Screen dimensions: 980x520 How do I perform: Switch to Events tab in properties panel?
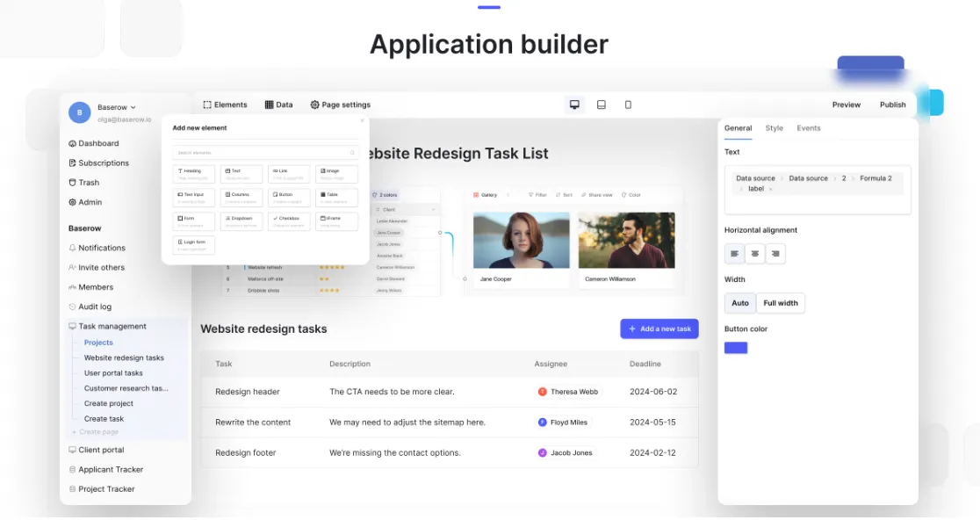(x=808, y=128)
